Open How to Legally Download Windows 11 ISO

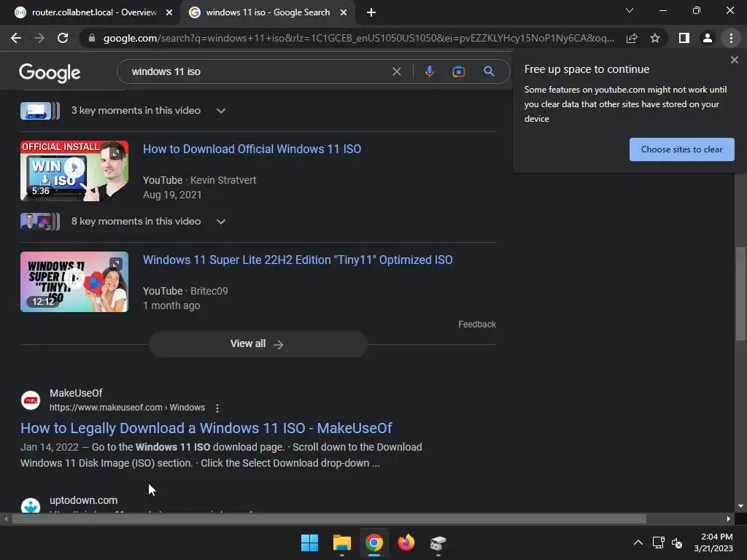coord(206,428)
